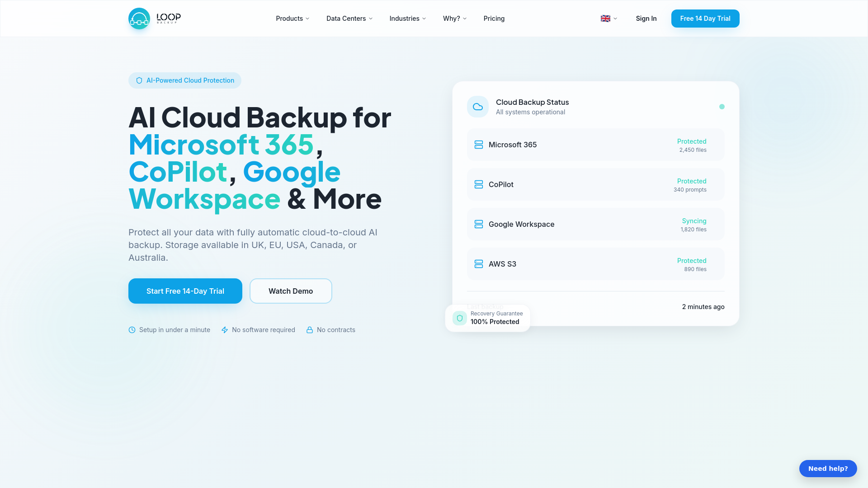Click the cloud icon beside Cloud Backup Status
This screenshot has width=868, height=488.
[x=478, y=107]
